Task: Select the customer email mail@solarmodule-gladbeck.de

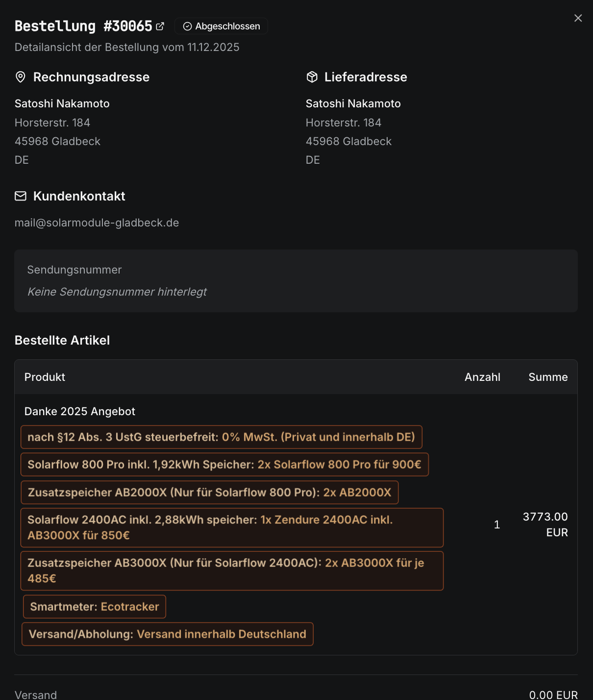Action: 97,223
